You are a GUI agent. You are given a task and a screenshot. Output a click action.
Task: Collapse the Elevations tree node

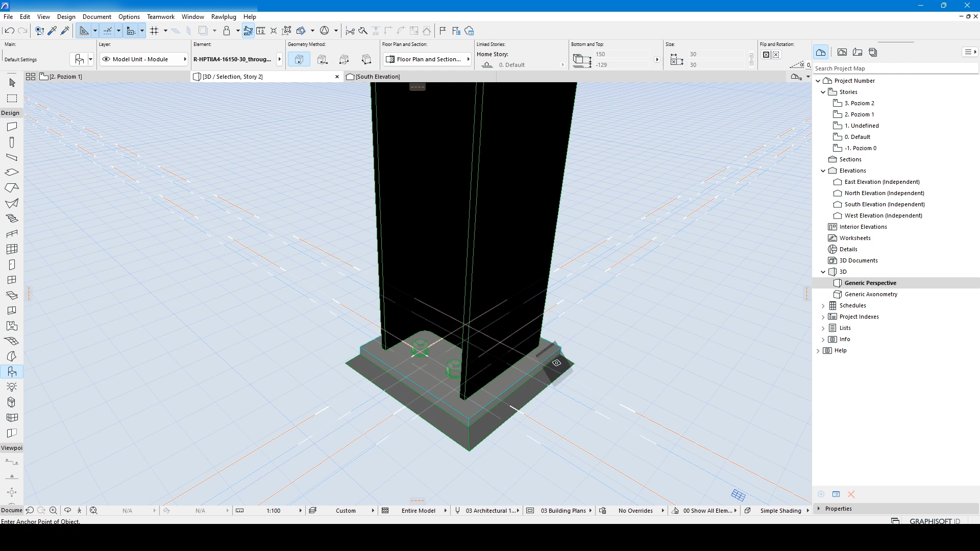coord(823,171)
